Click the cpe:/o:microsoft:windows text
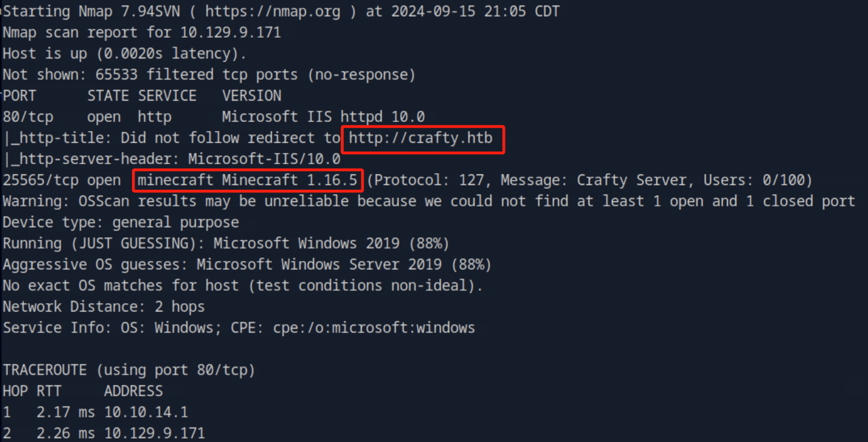The height and width of the screenshot is (442, 868). pyautogui.click(x=374, y=328)
